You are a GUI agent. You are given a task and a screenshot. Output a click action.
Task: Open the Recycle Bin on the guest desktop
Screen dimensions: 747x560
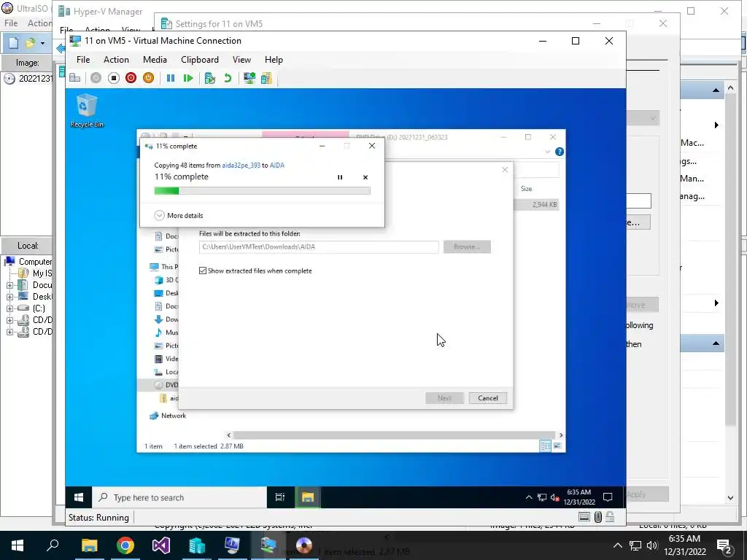coord(87,111)
